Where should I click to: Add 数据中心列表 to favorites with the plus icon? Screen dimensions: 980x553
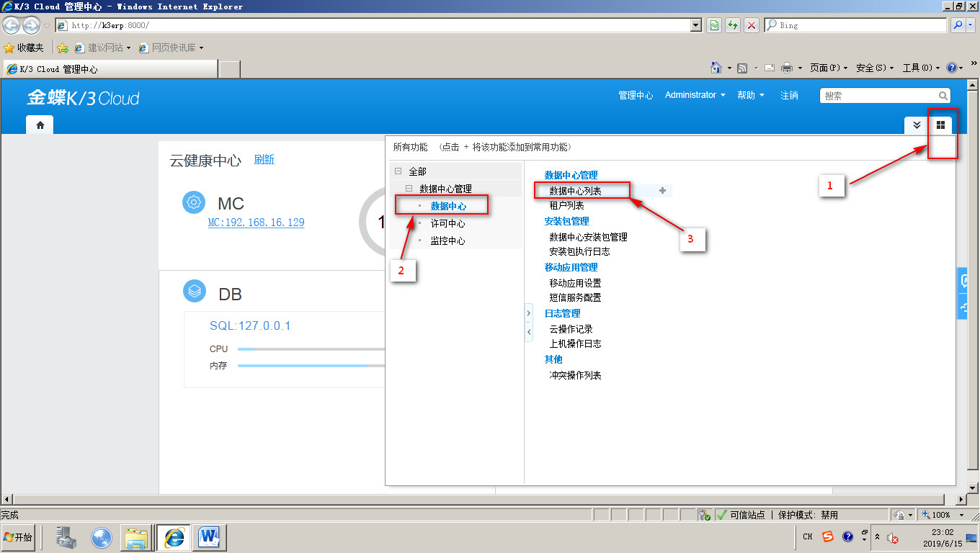point(662,191)
